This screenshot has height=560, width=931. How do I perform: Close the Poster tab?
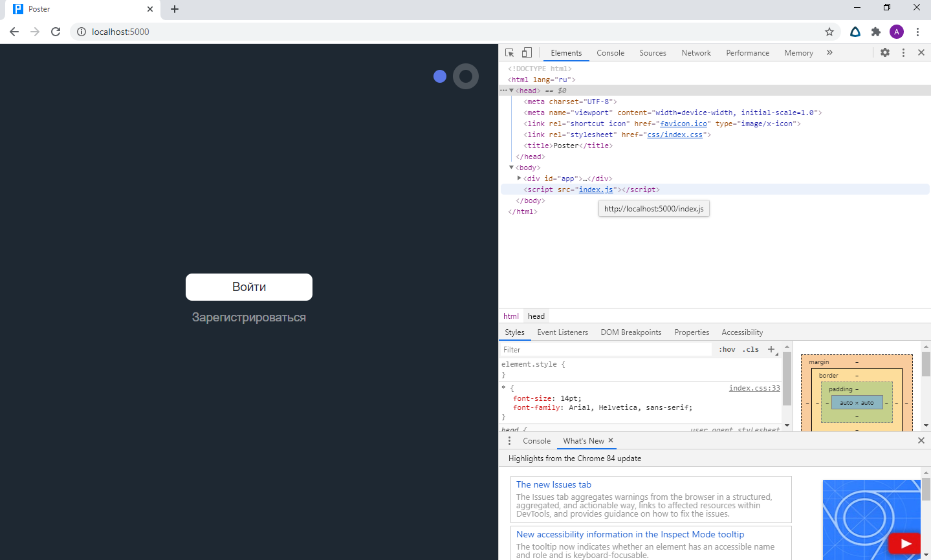pyautogui.click(x=150, y=9)
